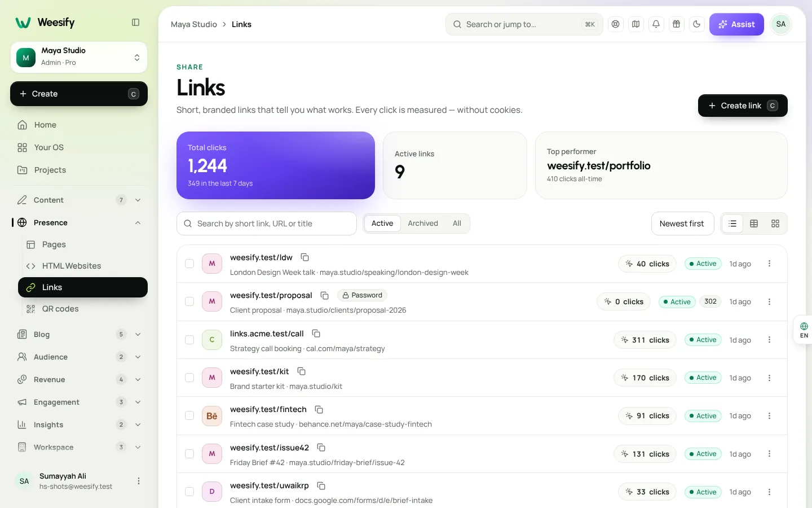812x508 pixels.
Task: Open more options for weesify.test/kit row
Action: point(769,378)
